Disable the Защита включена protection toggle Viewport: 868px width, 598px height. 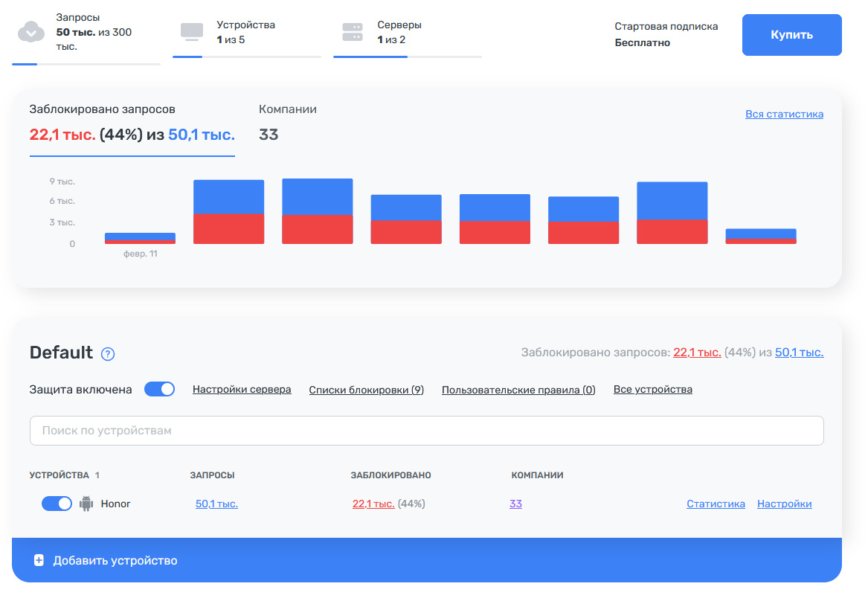(x=159, y=388)
